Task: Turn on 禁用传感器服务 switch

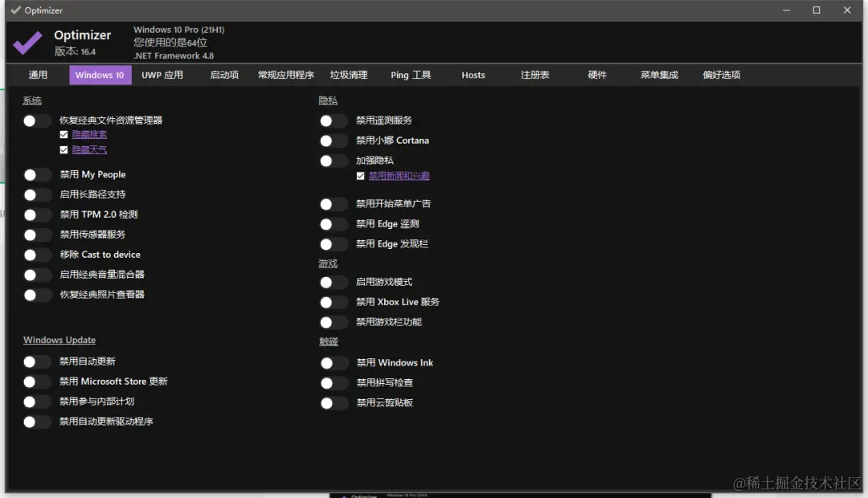Action: [x=36, y=235]
